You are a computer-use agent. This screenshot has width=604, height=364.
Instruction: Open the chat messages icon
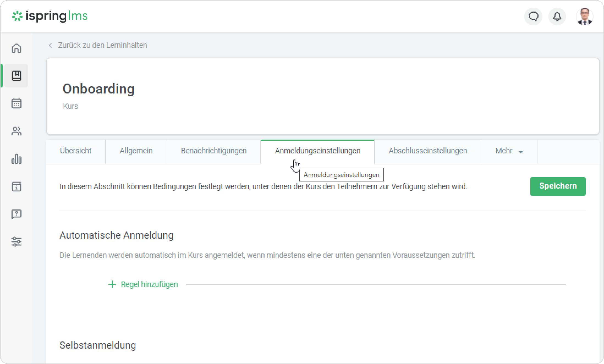(x=533, y=16)
